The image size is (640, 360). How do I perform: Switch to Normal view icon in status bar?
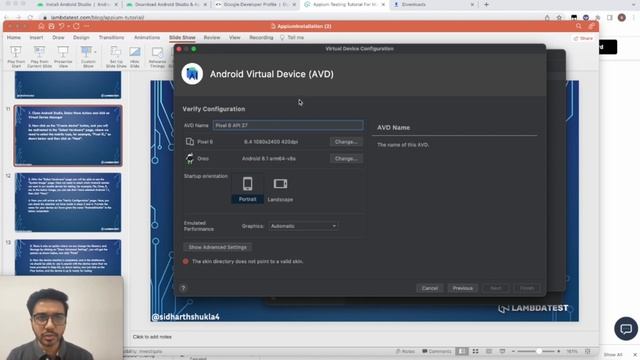(462, 351)
